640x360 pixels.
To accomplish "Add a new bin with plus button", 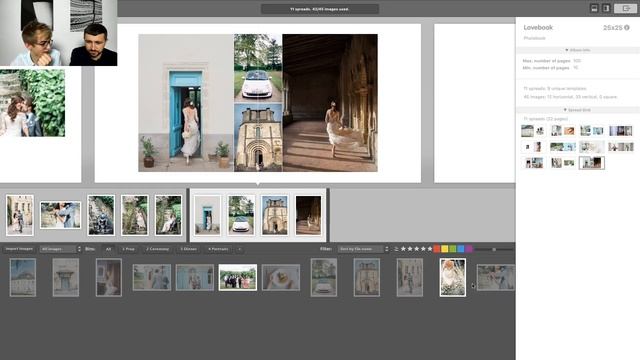I will 239,249.
